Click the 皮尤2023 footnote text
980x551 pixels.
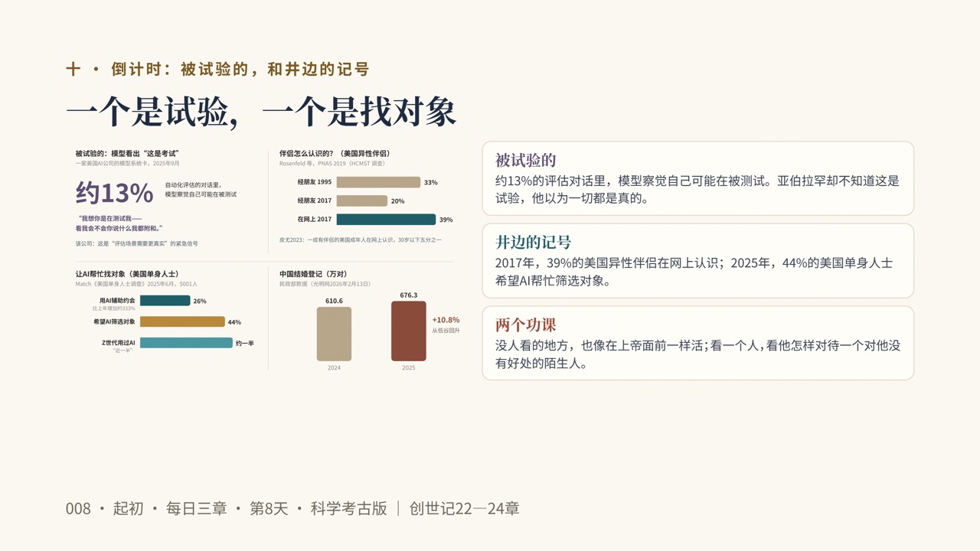click(x=360, y=240)
